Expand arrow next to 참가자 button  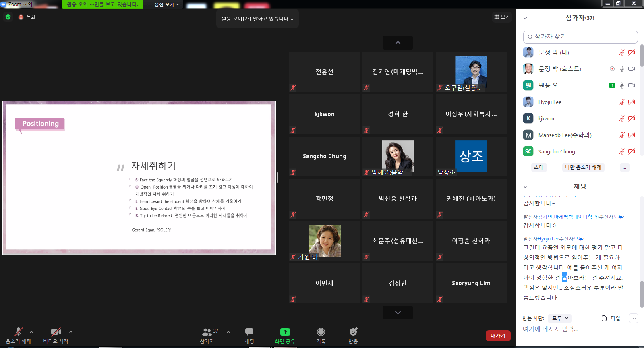[x=228, y=332]
